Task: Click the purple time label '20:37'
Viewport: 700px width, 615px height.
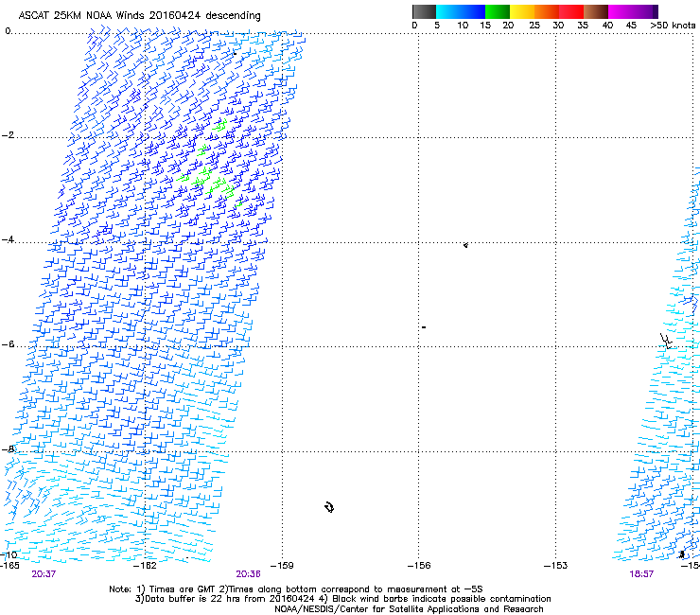Action: [44, 574]
